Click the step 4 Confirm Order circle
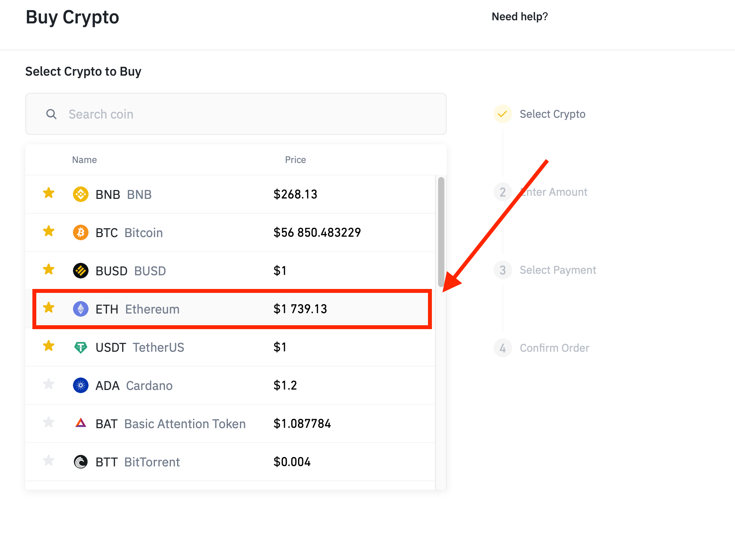 tap(503, 348)
